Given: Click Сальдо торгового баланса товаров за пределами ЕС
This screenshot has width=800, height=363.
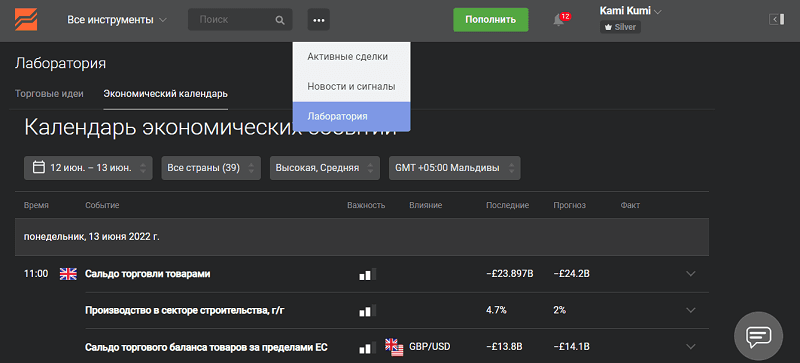Looking at the screenshot, I should [x=206, y=347].
